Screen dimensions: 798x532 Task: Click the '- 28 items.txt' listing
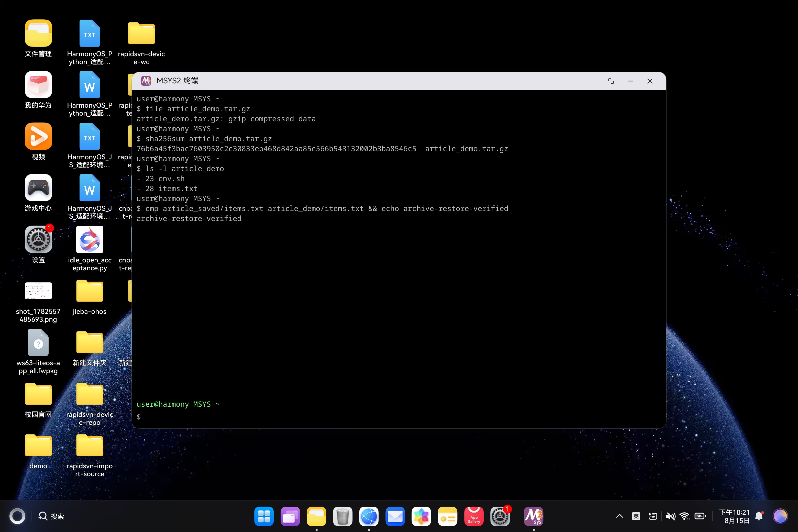[167, 189]
